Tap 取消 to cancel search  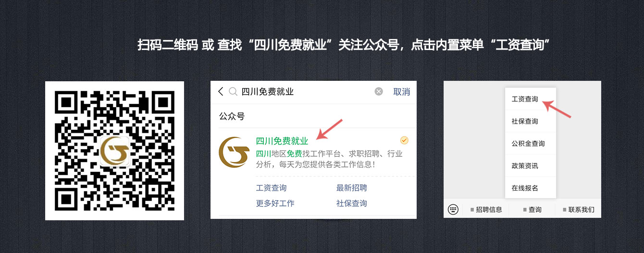pyautogui.click(x=402, y=92)
